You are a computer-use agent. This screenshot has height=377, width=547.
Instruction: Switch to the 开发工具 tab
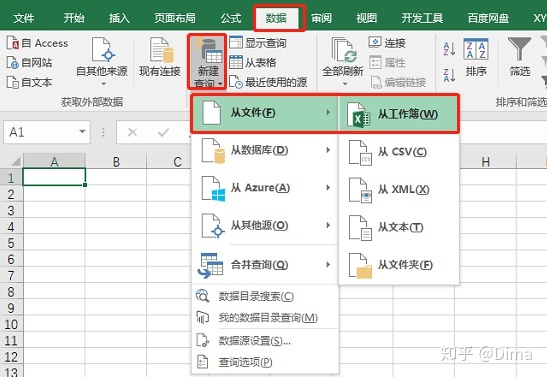coord(422,18)
